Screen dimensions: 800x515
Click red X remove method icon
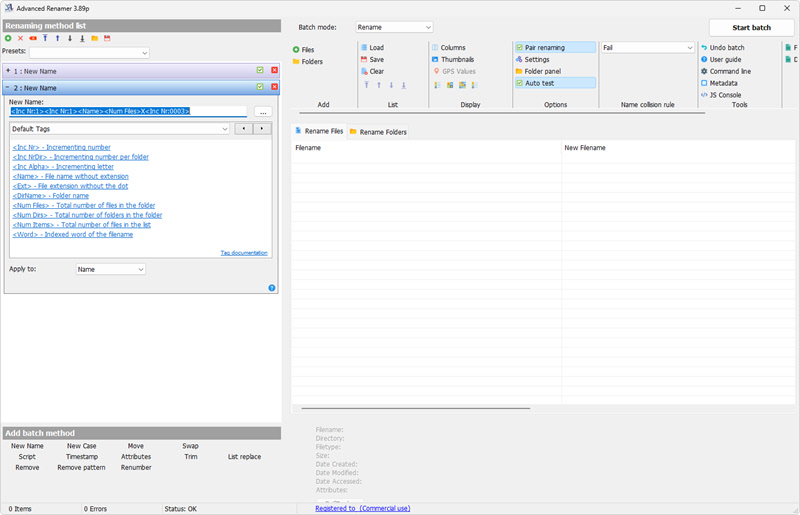[20, 38]
